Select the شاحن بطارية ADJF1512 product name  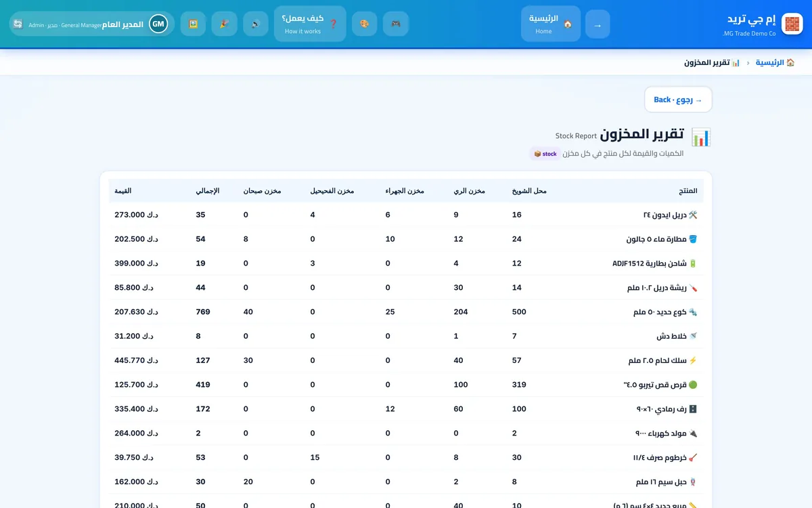(654, 263)
